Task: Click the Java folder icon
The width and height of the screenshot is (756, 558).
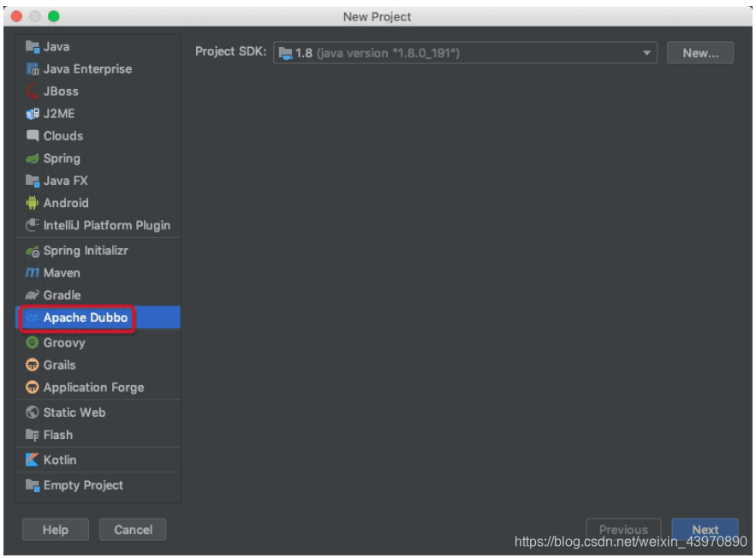Action: click(x=33, y=47)
